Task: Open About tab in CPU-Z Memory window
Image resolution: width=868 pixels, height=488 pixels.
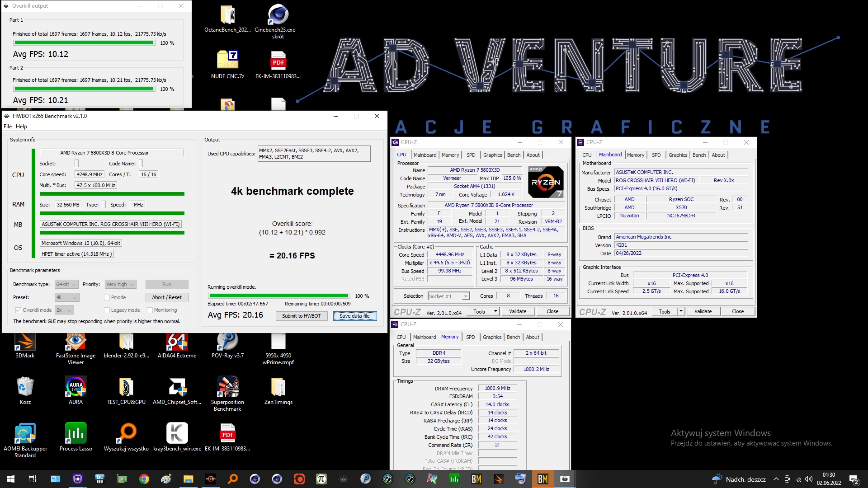Action: click(533, 337)
